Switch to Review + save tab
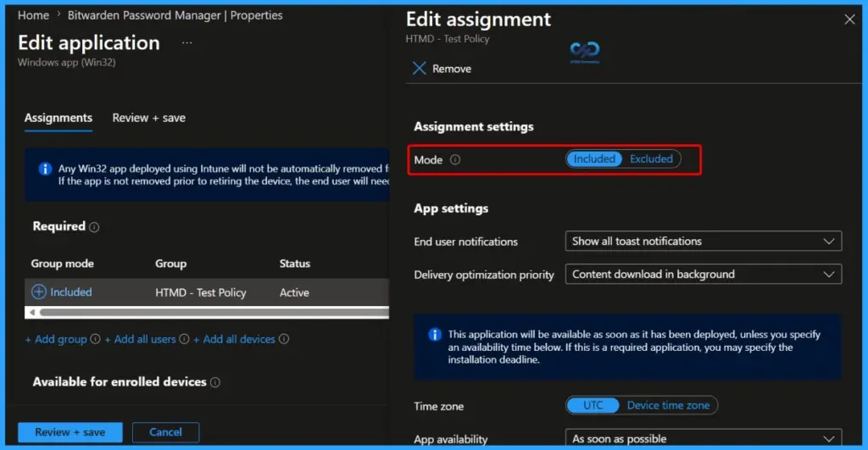 point(149,118)
